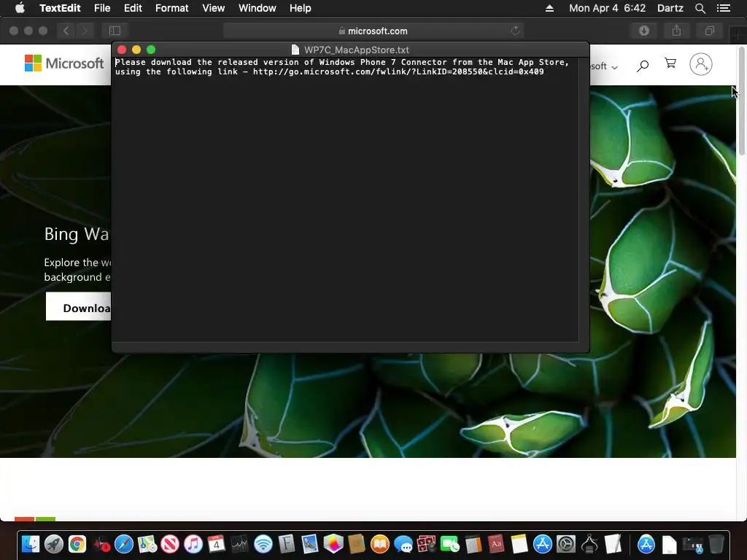Open the Applications folder stack in dock
747x560 pixels.
[646, 544]
